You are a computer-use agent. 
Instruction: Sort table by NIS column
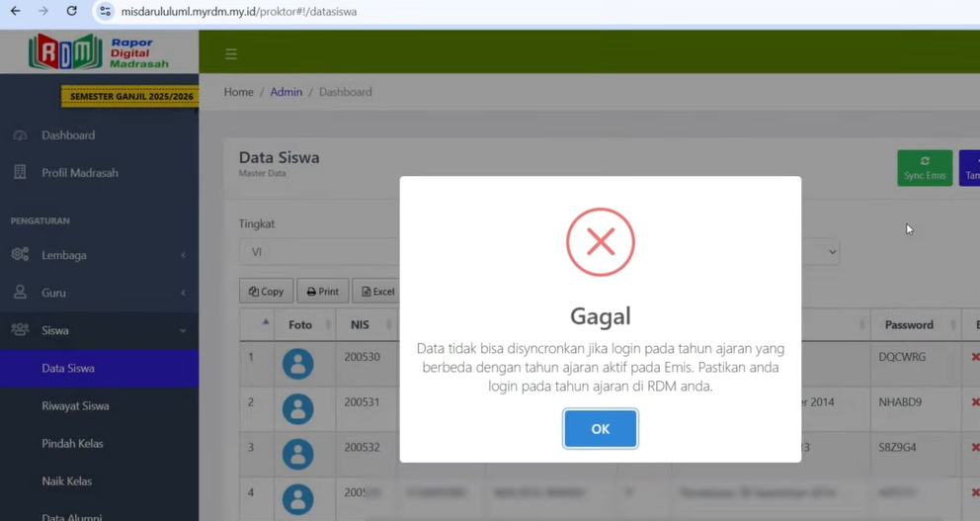pos(368,324)
